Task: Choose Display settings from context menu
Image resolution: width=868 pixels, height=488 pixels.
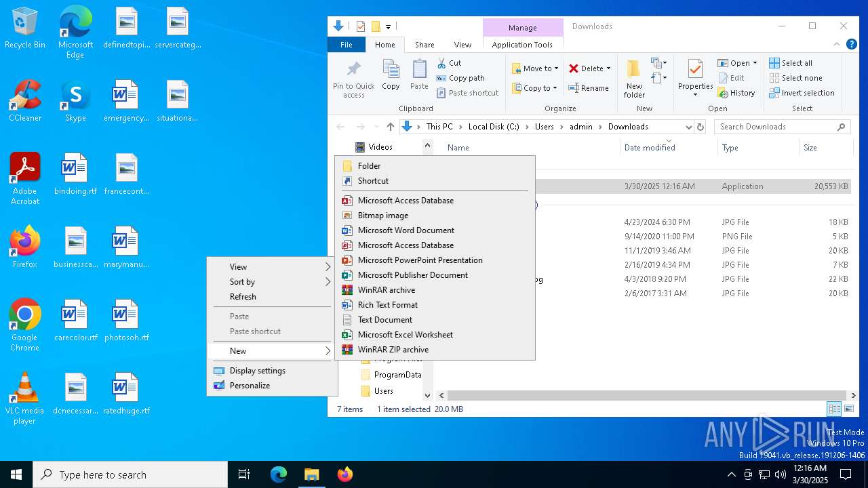Action: click(x=272, y=371)
